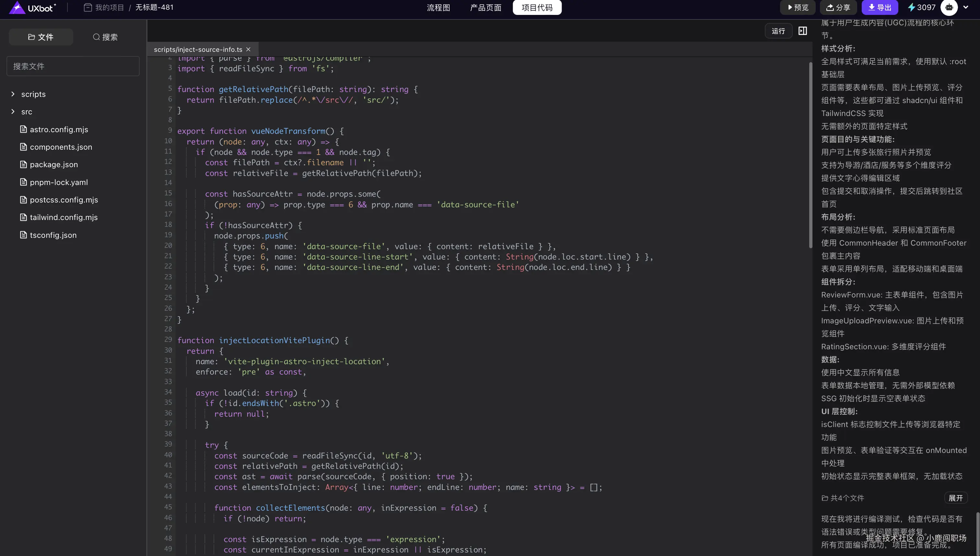Select the package.json file
Viewport: 980px width, 556px height.
53,165
